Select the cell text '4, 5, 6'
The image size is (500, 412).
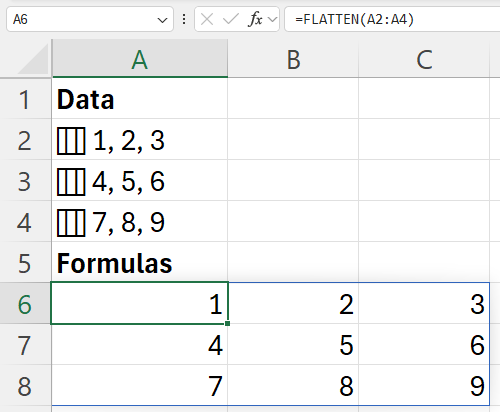pyautogui.click(x=129, y=182)
